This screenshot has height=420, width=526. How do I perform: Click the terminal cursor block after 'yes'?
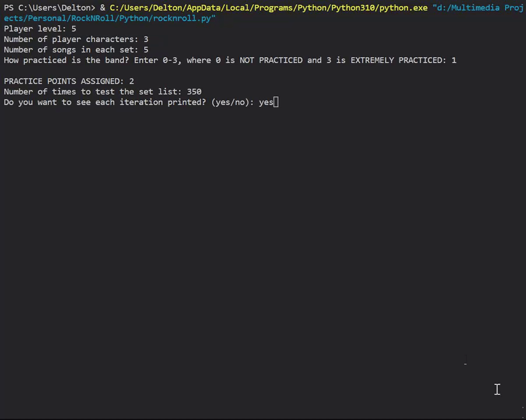pos(276,102)
